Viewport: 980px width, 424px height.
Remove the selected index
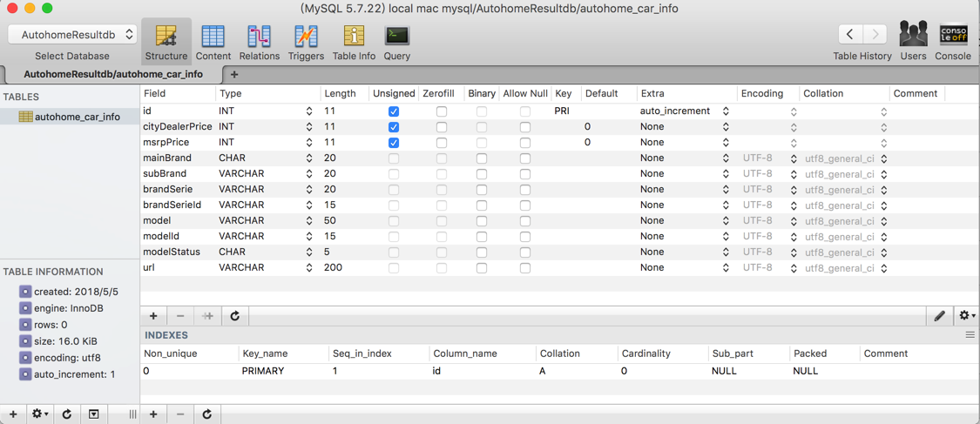[x=180, y=414]
